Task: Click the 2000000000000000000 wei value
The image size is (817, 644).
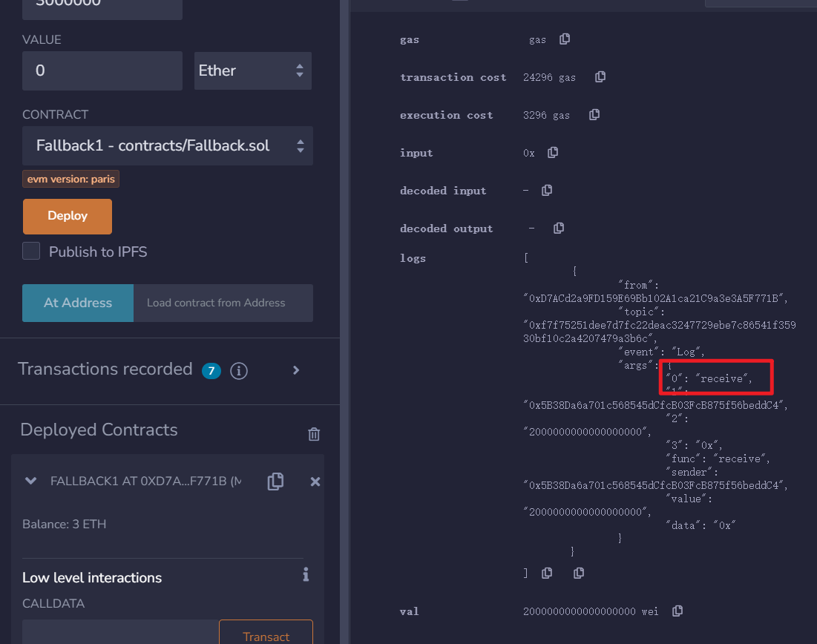Action: 591,611
